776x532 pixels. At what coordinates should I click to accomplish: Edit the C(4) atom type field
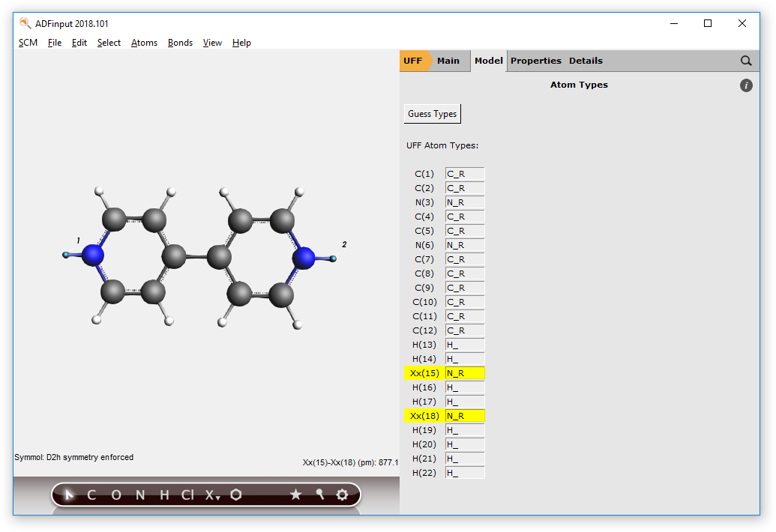coord(465,217)
